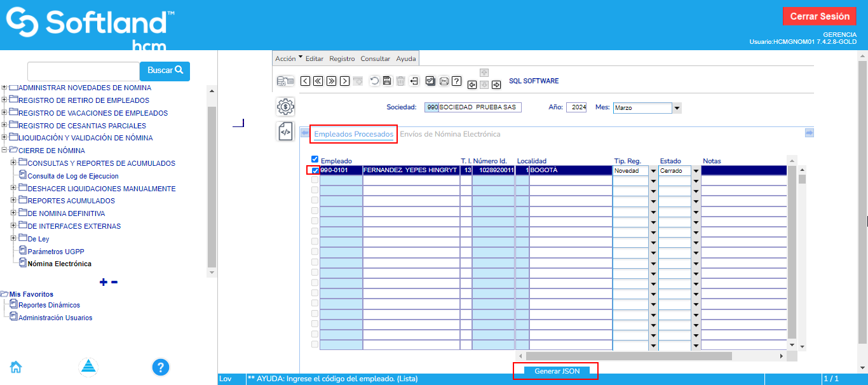The height and width of the screenshot is (385, 868).
Task: Switch to Envíos de Nómina Electrónica tab
Action: (x=449, y=134)
